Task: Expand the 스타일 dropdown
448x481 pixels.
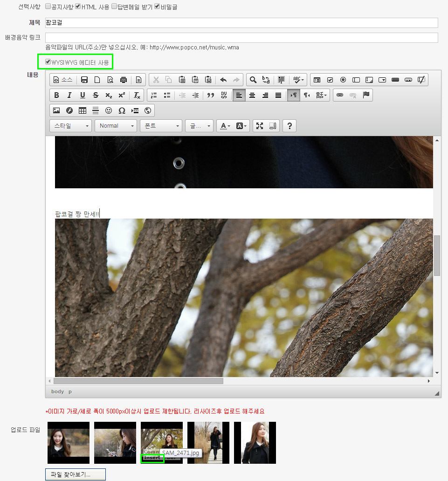Action: click(70, 126)
